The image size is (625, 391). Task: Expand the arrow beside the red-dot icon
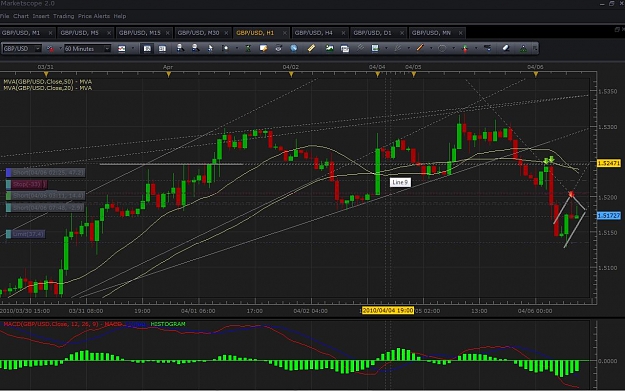point(61,48)
